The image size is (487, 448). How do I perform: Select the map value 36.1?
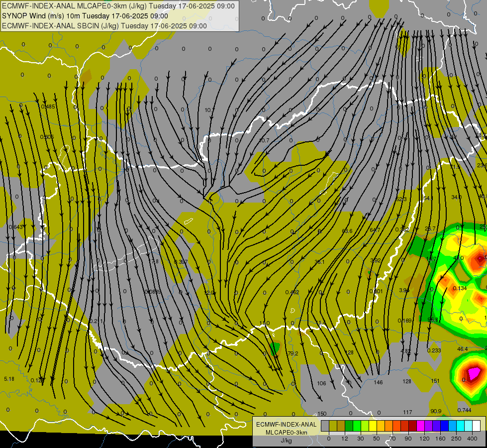(x=319, y=262)
